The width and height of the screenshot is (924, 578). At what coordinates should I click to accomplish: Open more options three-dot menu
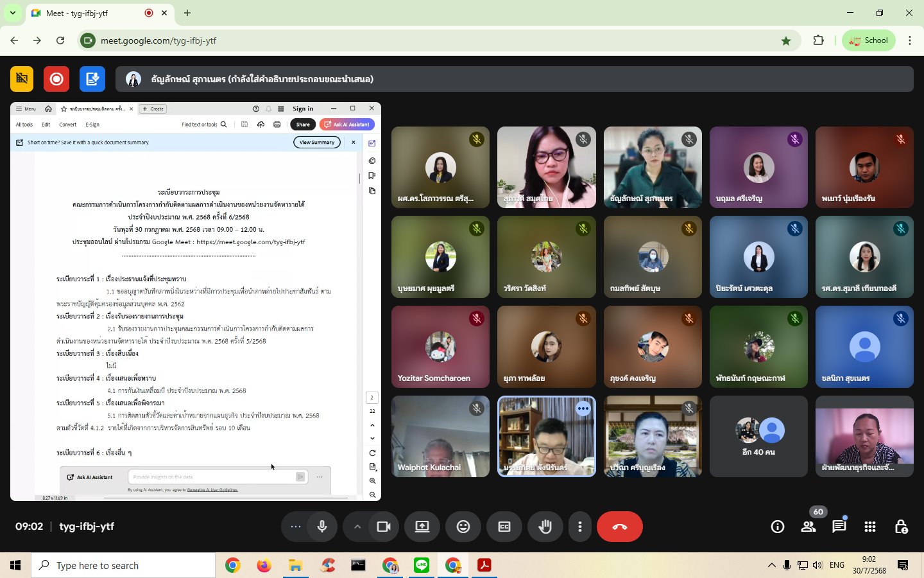pyautogui.click(x=580, y=527)
